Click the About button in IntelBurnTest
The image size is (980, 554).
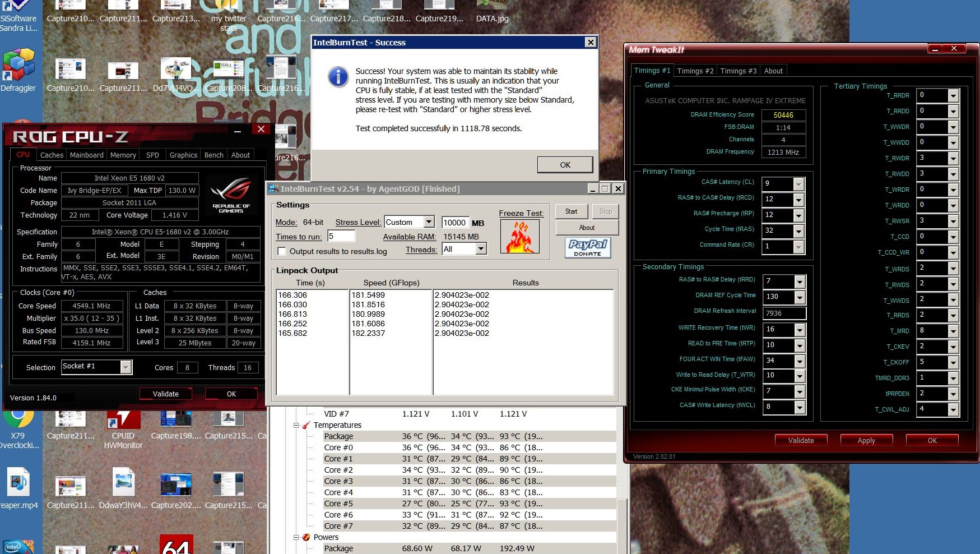(x=587, y=228)
